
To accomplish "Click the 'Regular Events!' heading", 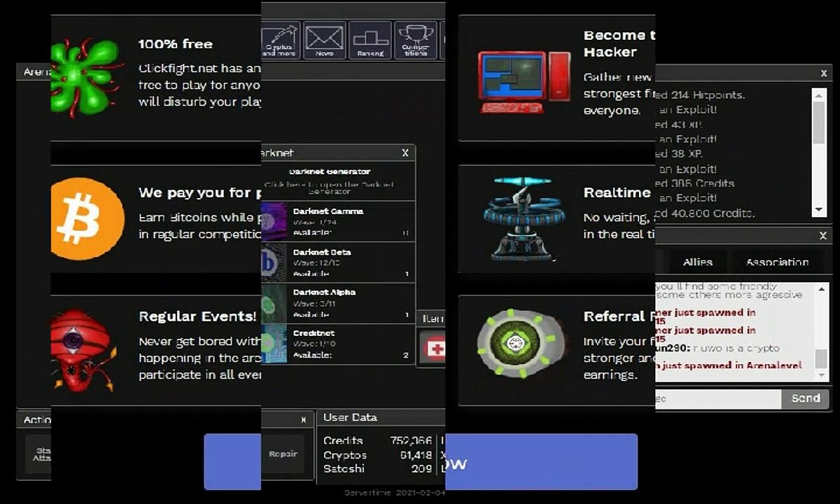I will point(197,316).
